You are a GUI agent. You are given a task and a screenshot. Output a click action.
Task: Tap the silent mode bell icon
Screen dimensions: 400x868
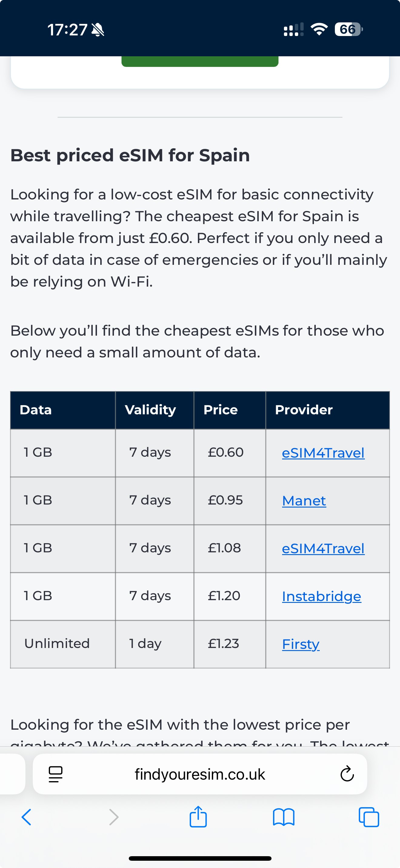98,30
